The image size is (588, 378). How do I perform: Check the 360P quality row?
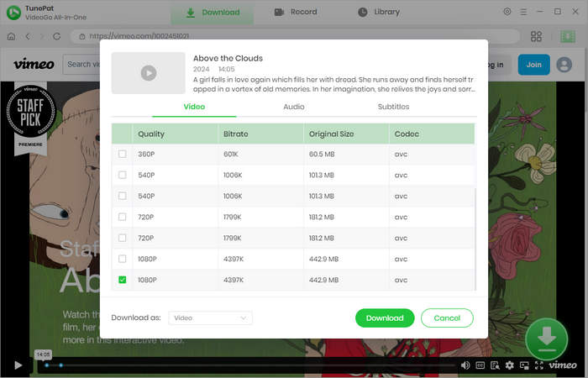[x=123, y=154]
